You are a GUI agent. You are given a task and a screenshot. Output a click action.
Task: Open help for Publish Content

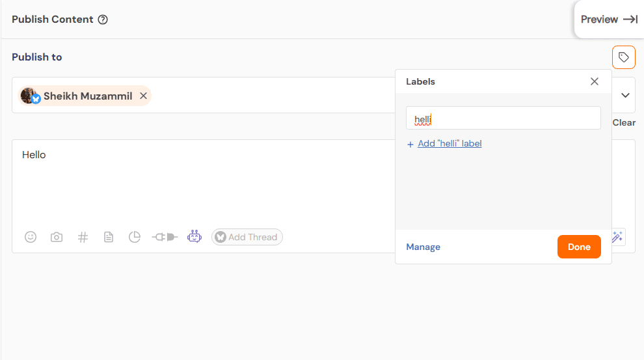point(103,20)
